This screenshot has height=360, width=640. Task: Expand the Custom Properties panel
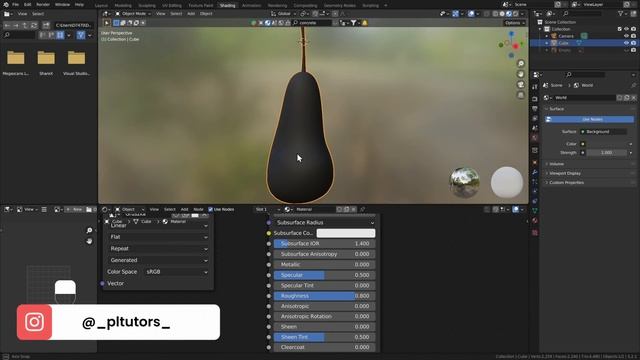pos(566,182)
